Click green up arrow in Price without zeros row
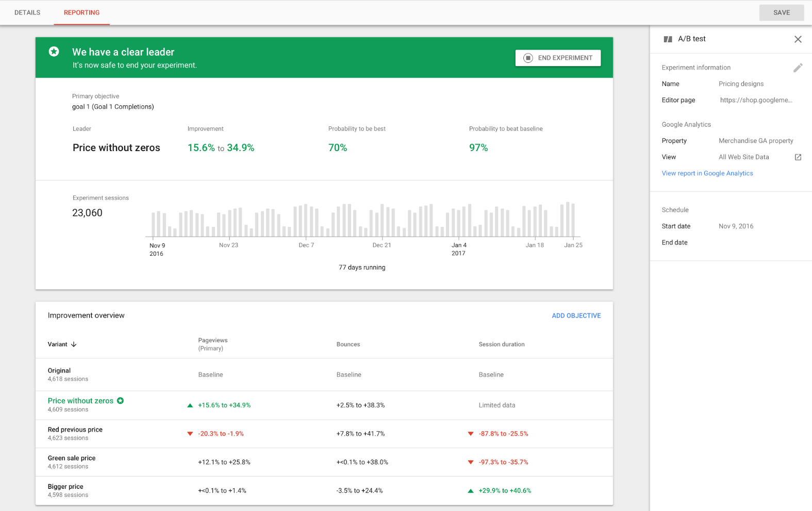 tap(190, 405)
